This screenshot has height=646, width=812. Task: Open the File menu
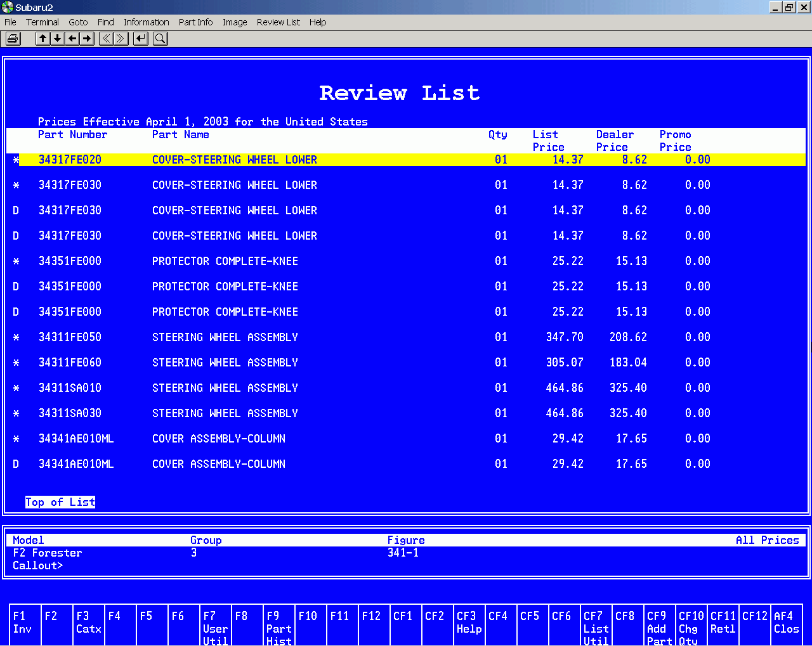click(x=10, y=22)
